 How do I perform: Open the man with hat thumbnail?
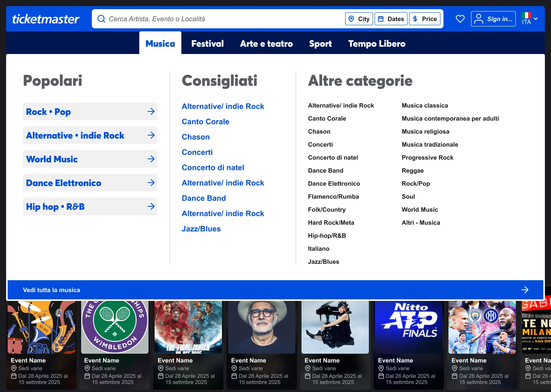pyautogui.click(x=262, y=327)
